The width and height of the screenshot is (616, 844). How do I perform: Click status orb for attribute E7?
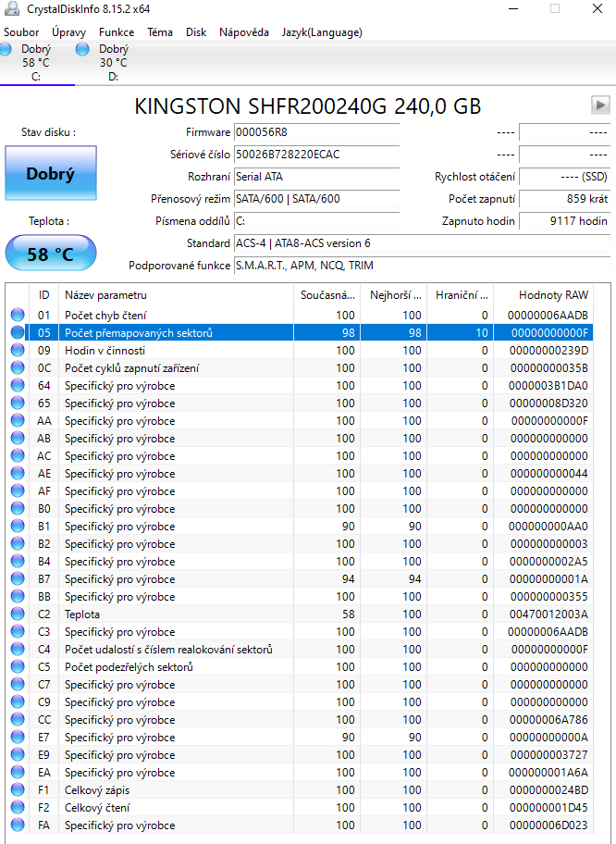[x=18, y=737]
